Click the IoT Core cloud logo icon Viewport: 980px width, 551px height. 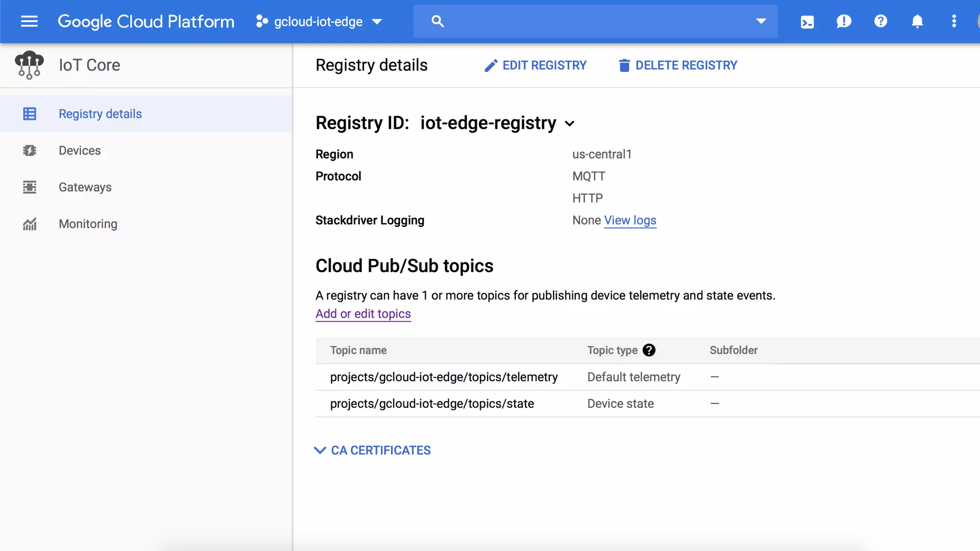coord(29,65)
